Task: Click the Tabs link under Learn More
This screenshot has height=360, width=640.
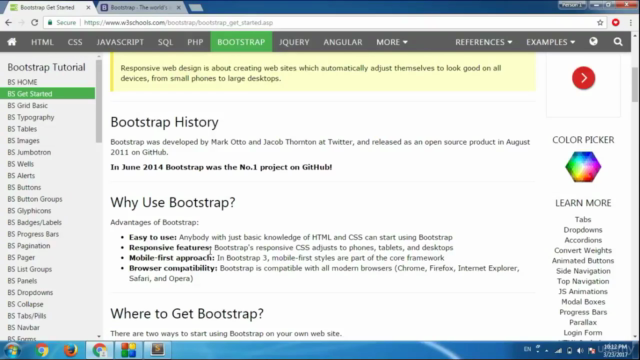Action: click(583, 220)
